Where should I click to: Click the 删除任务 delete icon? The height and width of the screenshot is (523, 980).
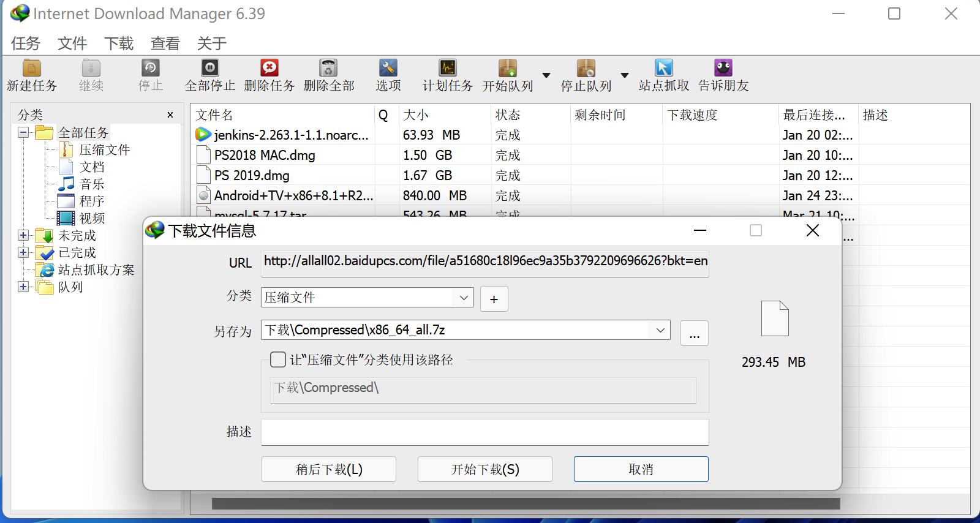[x=269, y=67]
